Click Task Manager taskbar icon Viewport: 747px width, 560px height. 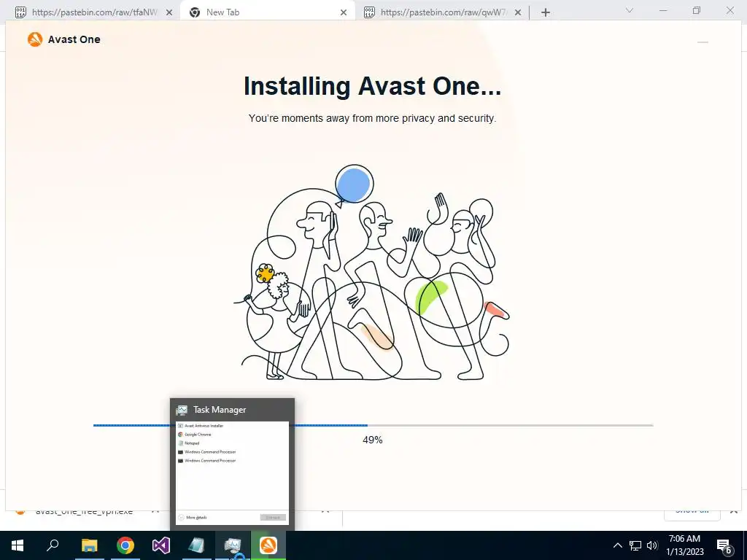233,545
